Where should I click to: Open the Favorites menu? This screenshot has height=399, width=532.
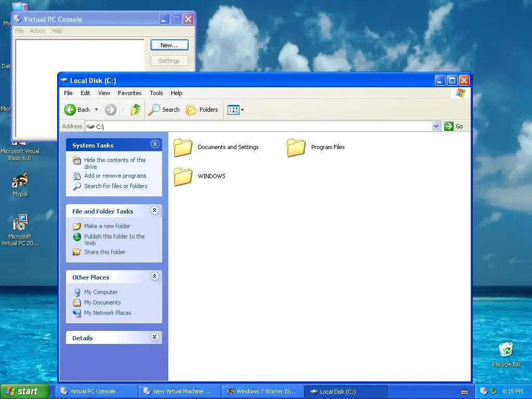pyautogui.click(x=129, y=93)
